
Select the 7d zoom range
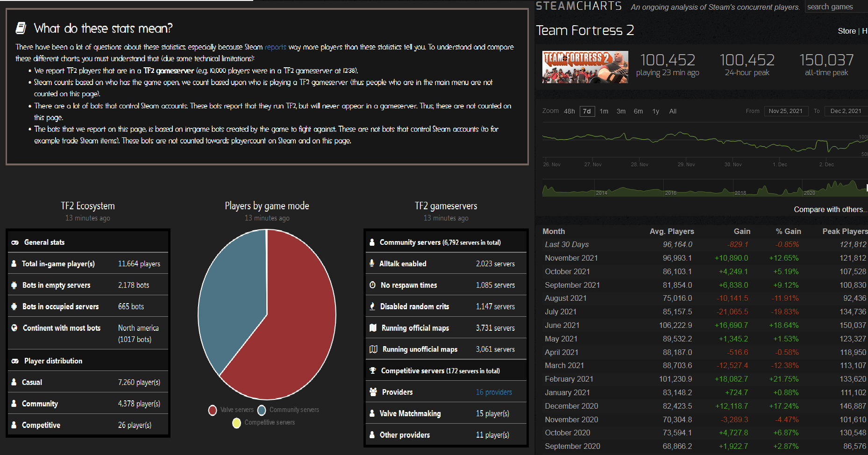click(587, 111)
